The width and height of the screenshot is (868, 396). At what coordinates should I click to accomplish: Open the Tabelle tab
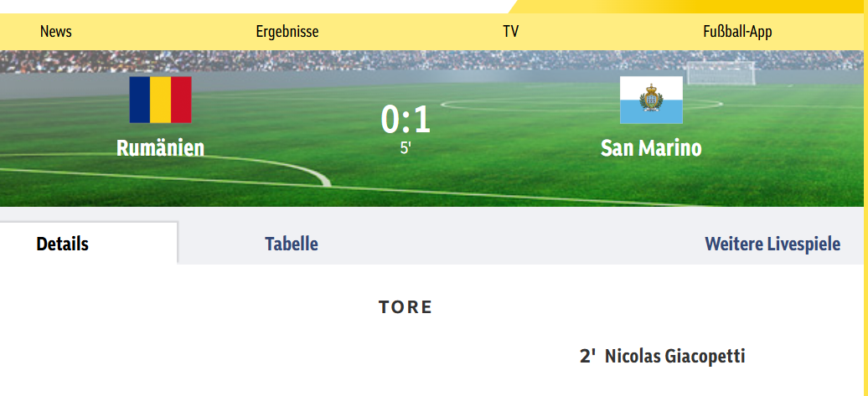coord(292,244)
